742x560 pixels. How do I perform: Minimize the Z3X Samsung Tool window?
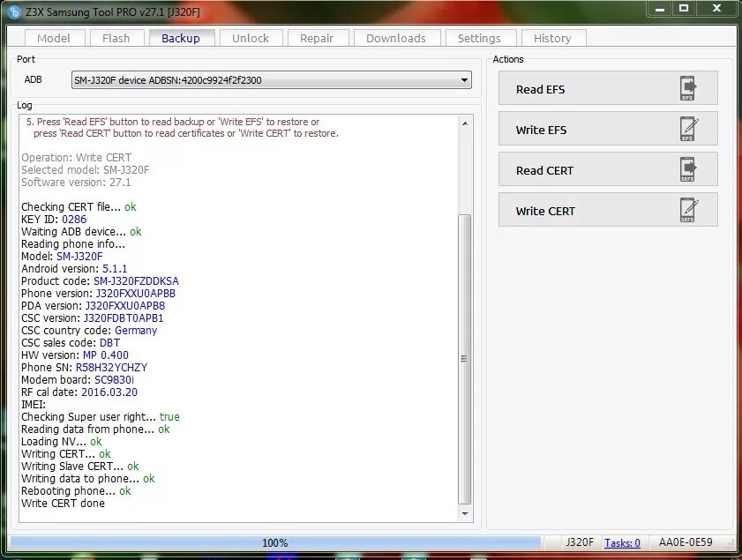coord(660,9)
